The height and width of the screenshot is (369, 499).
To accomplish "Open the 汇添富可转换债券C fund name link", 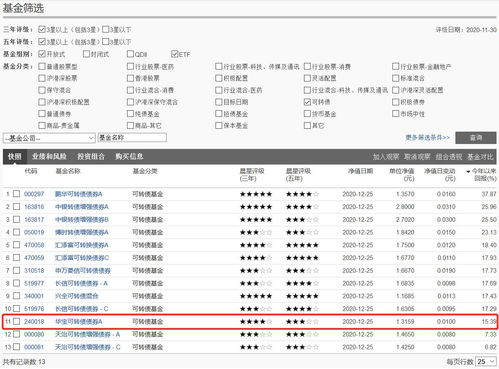I will 82,258.
